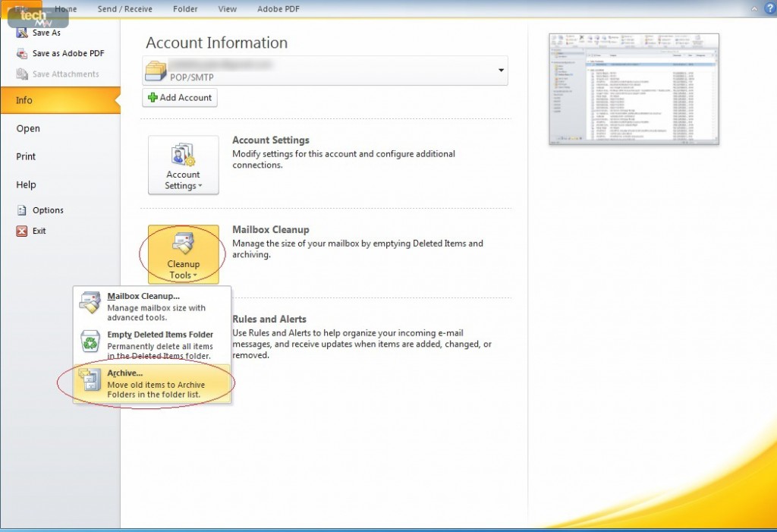Click the Rules and Alerts heading text
The width and height of the screenshot is (777, 532).
coord(269,320)
